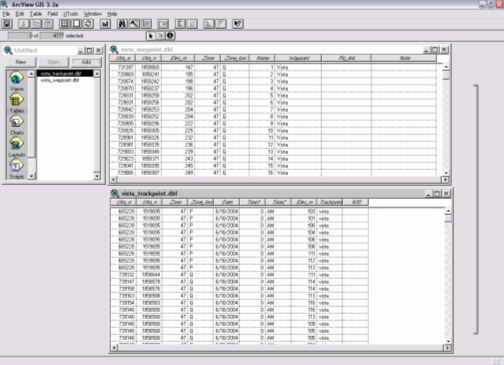Screen dimensions: 504x365
Task: Open the Field menu
Action: coord(53,14)
